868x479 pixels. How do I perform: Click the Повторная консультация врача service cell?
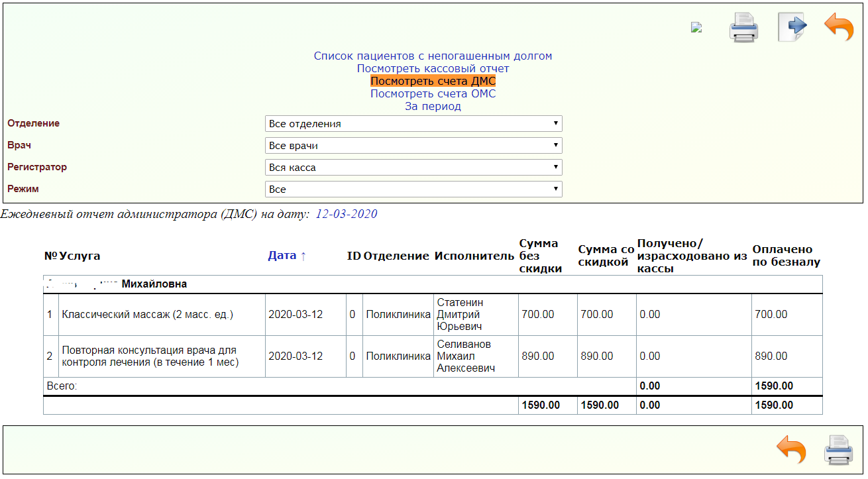point(149,356)
